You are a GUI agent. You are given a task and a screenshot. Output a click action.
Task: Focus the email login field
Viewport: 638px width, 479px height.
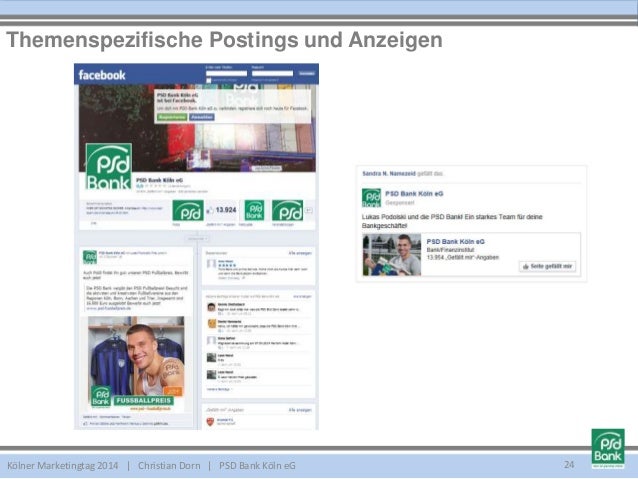click(x=226, y=73)
